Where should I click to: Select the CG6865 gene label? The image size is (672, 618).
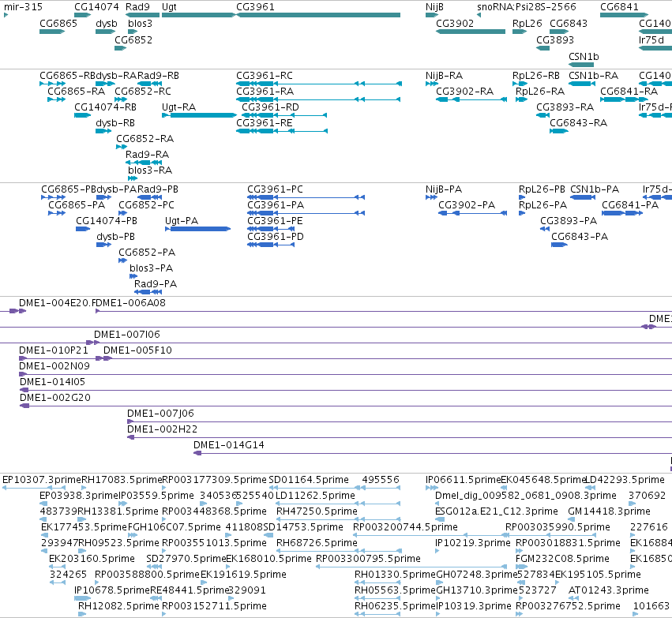(58, 23)
